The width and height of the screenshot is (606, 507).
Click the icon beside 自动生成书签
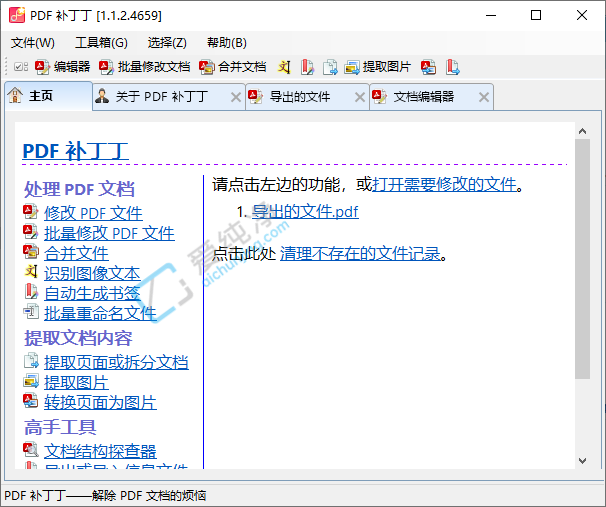click(x=31, y=291)
